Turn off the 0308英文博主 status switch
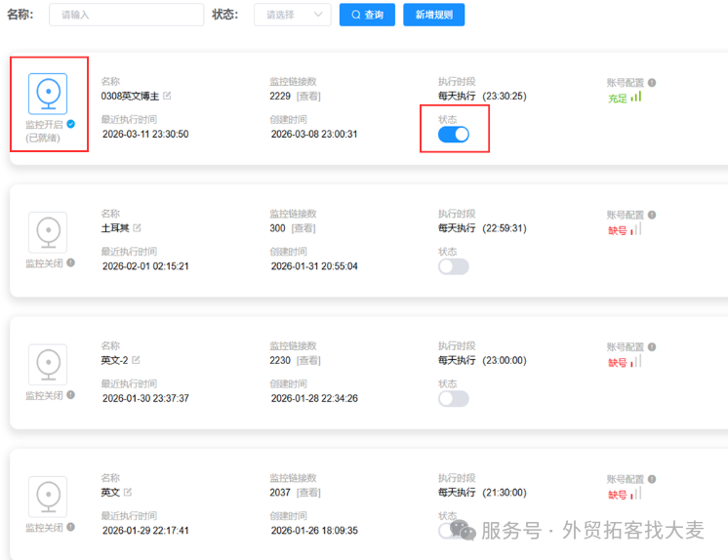 pos(454,135)
